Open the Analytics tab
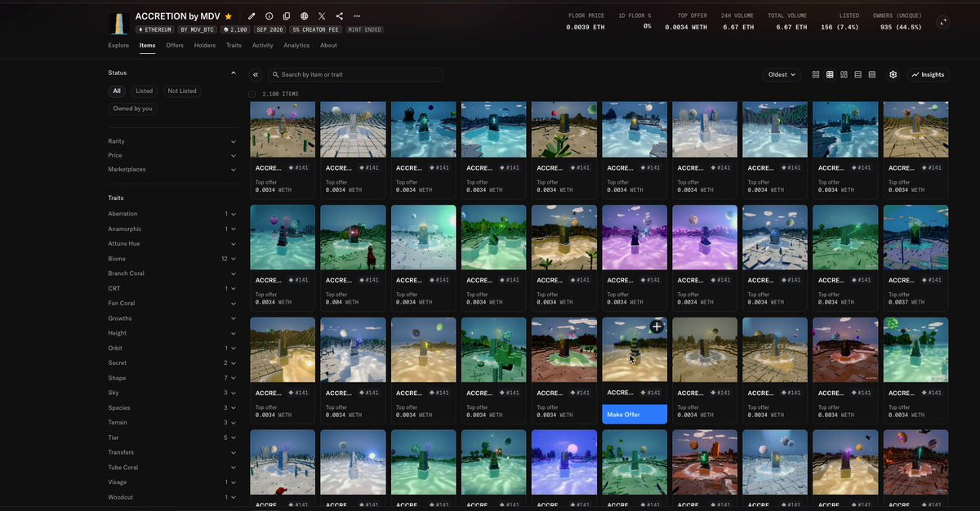The width and height of the screenshot is (980, 511). 296,46
